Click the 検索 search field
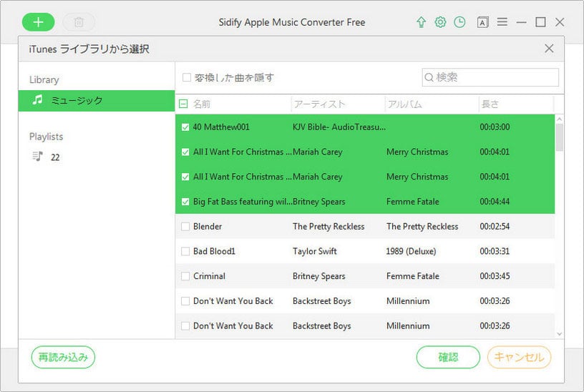Viewport: 584px width, 392px height. [490, 77]
